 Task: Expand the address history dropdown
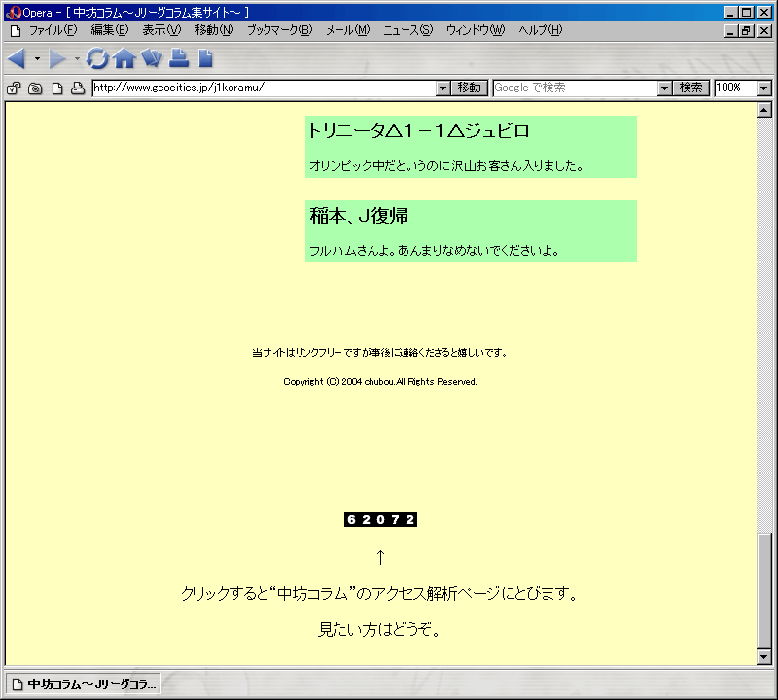pos(443,88)
